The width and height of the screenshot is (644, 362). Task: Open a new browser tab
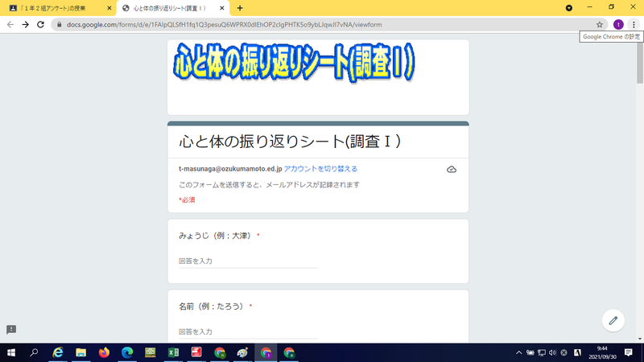[x=240, y=7]
